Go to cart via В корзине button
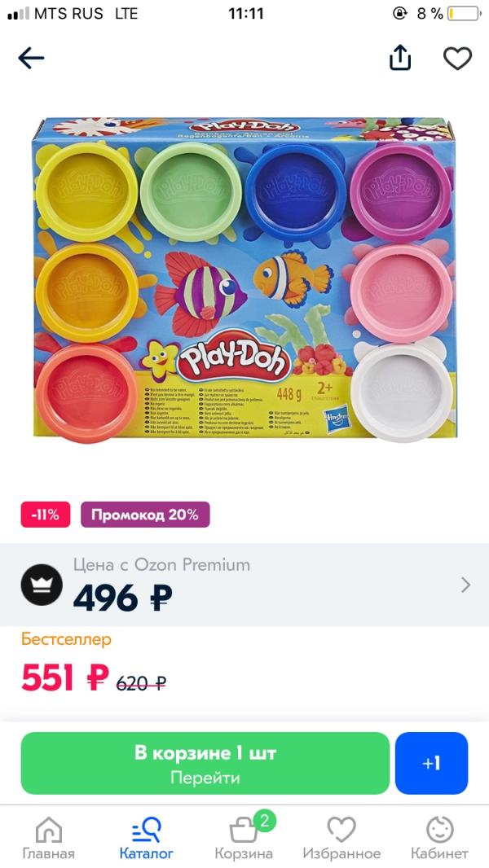 point(205,764)
